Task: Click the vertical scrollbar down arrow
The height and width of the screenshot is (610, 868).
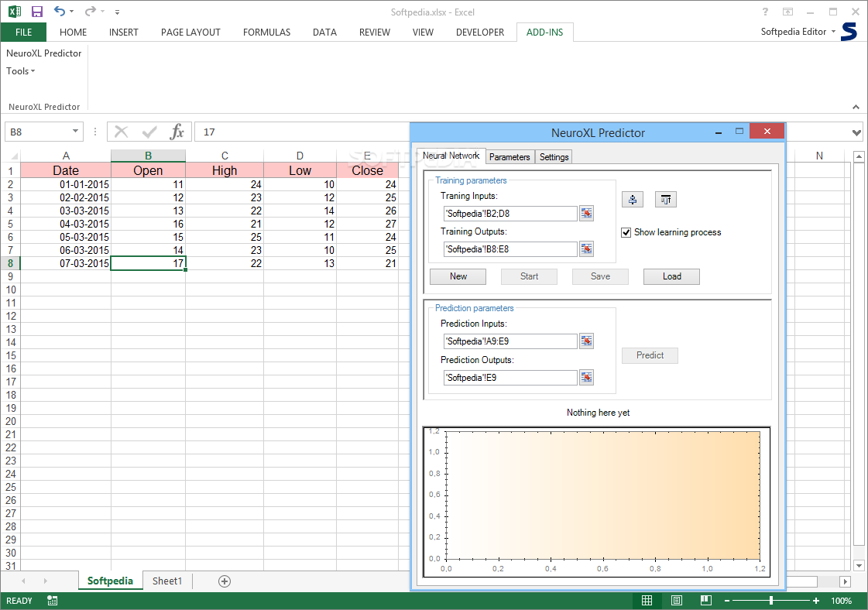Action: 859,565
